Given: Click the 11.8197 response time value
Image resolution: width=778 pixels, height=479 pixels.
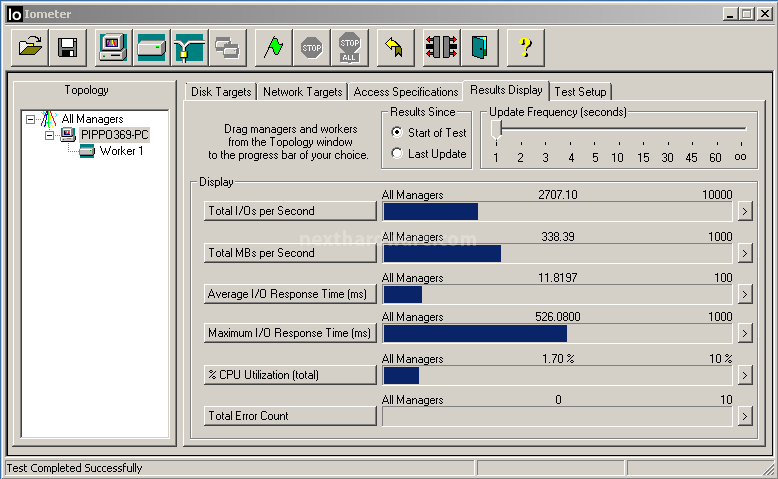Looking at the screenshot, I should point(558,278).
